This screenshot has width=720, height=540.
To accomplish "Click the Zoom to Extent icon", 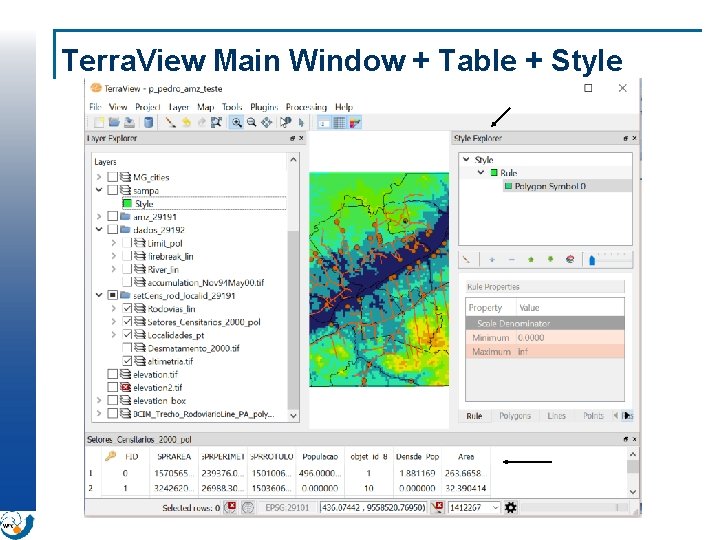I will pos(216,122).
